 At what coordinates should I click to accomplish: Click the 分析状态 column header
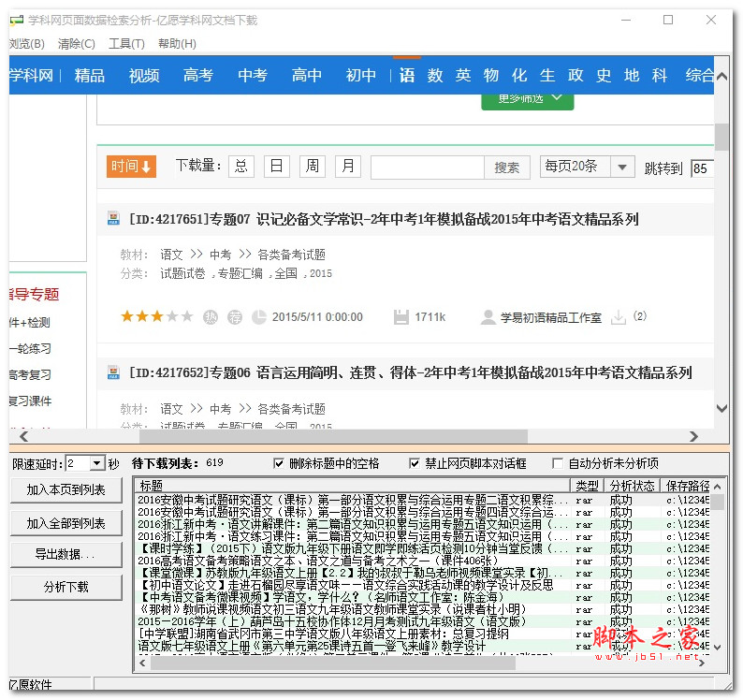coord(633,486)
